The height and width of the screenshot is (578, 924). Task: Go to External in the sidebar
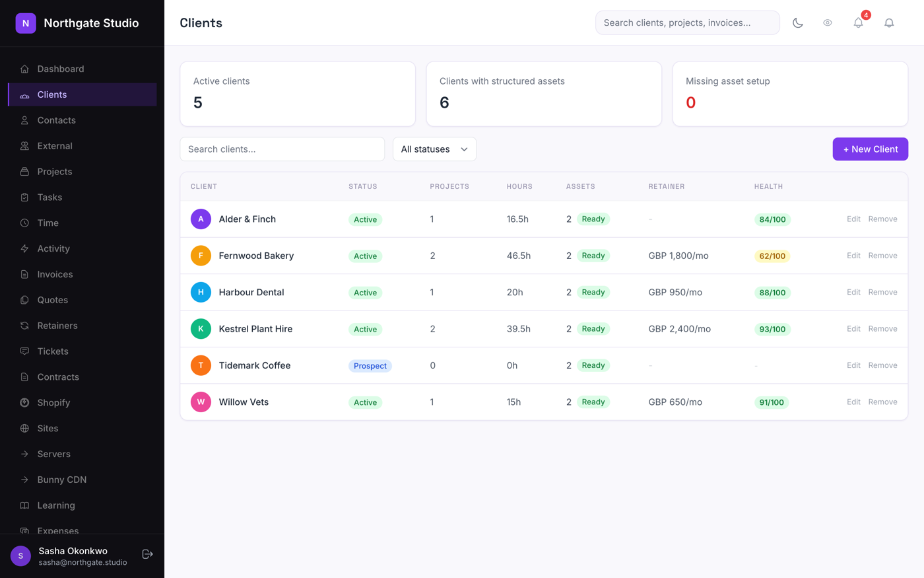(82, 146)
